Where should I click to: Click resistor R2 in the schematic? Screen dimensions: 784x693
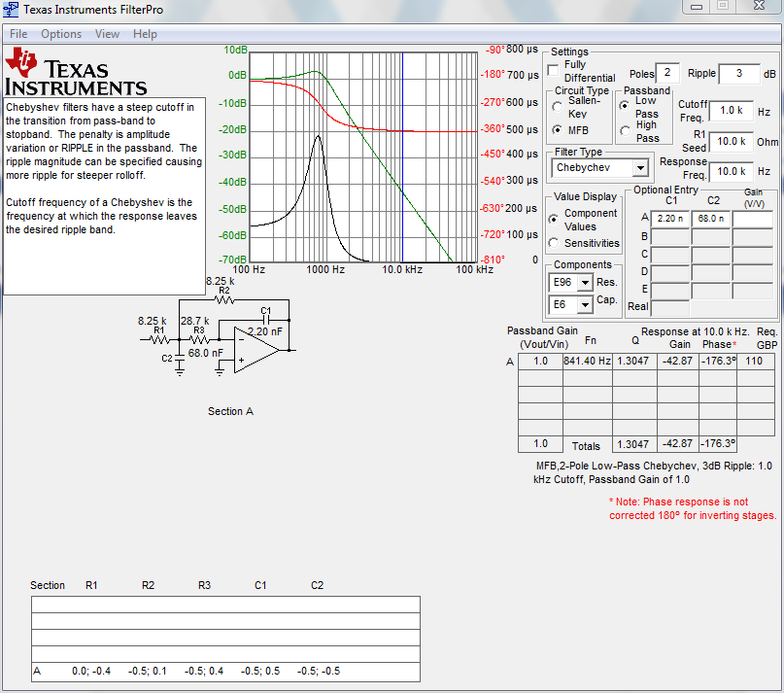point(224,299)
